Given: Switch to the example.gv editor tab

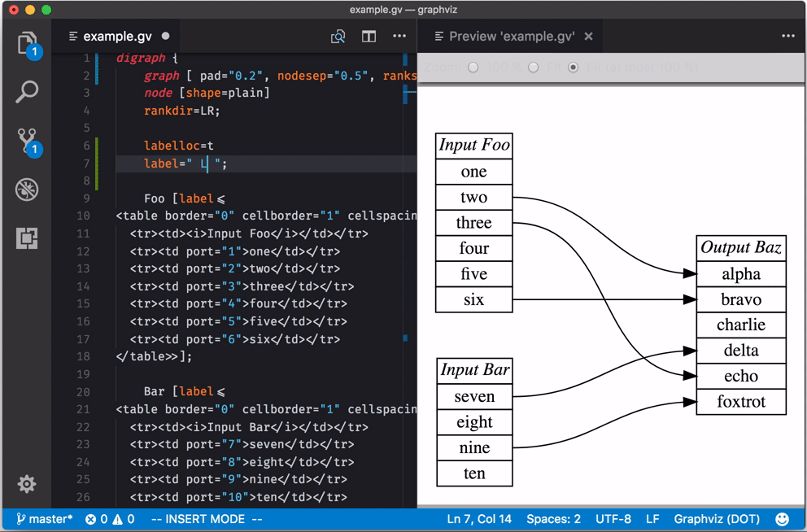Looking at the screenshot, I should coord(117,37).
